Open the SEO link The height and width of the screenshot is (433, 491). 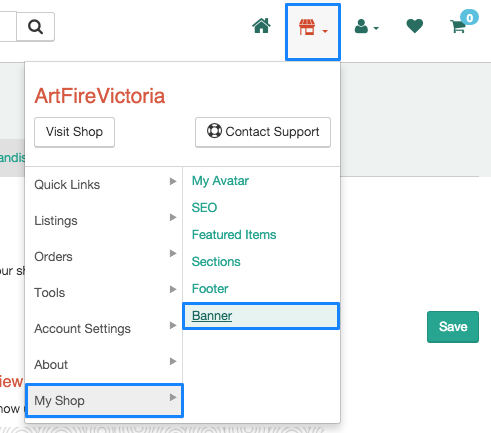point(204,208)
